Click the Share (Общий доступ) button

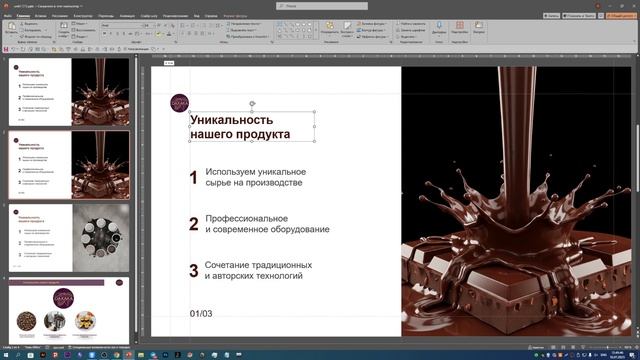(621, 16)
